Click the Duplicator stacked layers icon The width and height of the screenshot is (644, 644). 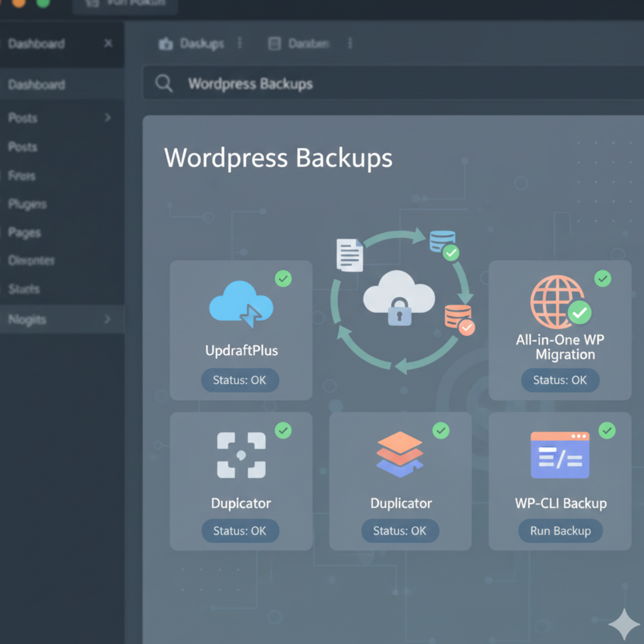[x=400, y=454]
